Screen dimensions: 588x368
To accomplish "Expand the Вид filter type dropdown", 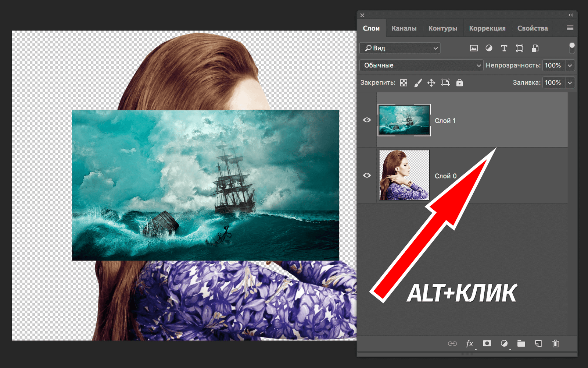I will 400,48.
